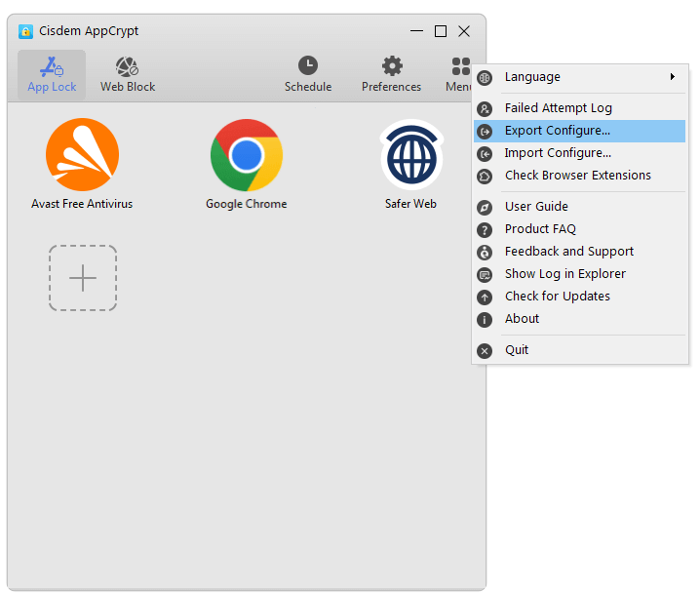Image resolution: width=700 pixels, height=595 pixels.
Task: Click the Show Log in Explorer icon
Action: point(485,275)
